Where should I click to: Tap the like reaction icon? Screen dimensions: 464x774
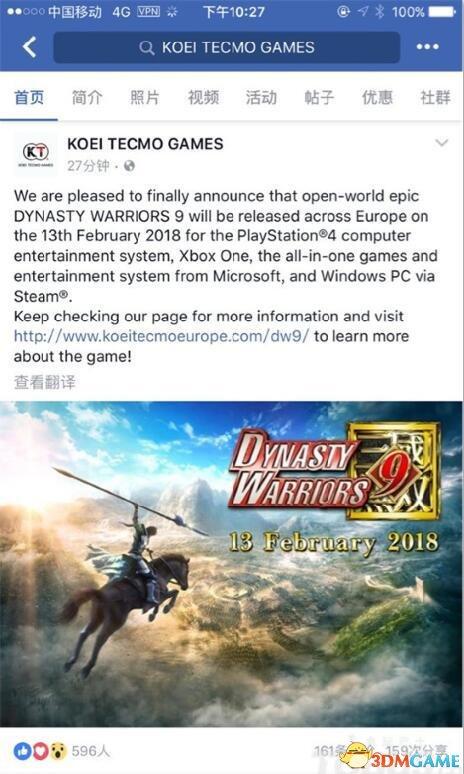click(x=23, y=752)
